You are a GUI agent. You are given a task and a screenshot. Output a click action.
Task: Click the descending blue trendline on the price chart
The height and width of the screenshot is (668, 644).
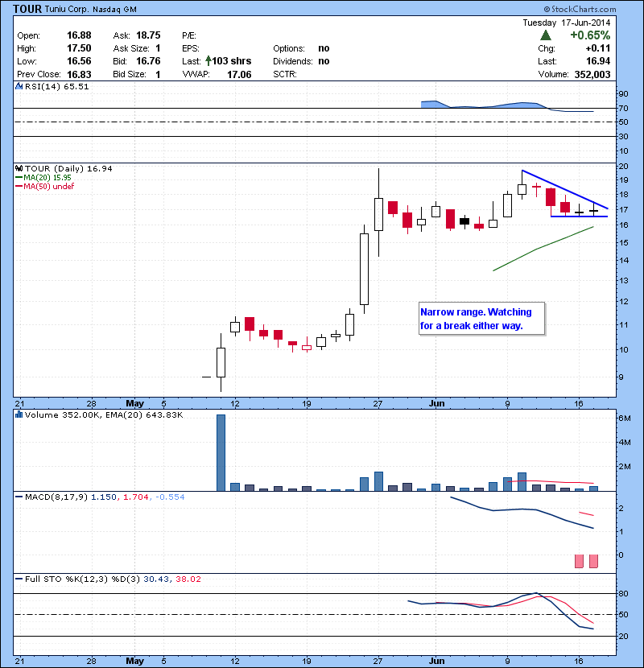click(x=565, y=190)
